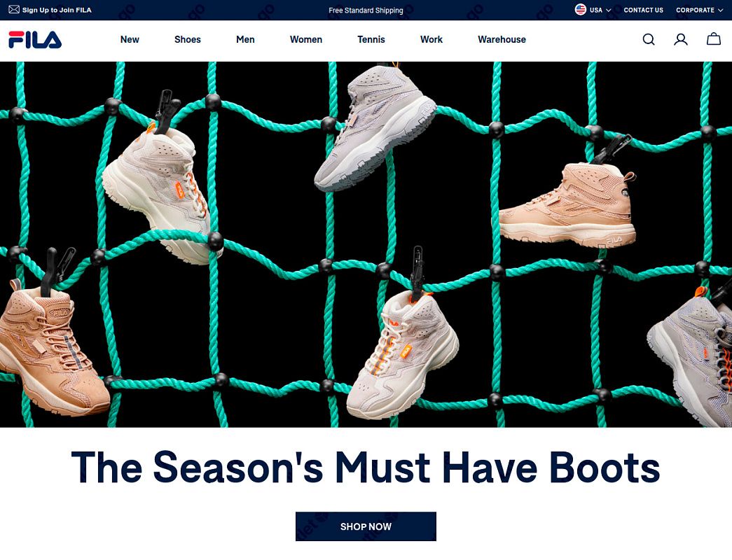The height and width of the screenshot is (560, 732).
Task: Click the USA flag icon
Action: [580, 10]
